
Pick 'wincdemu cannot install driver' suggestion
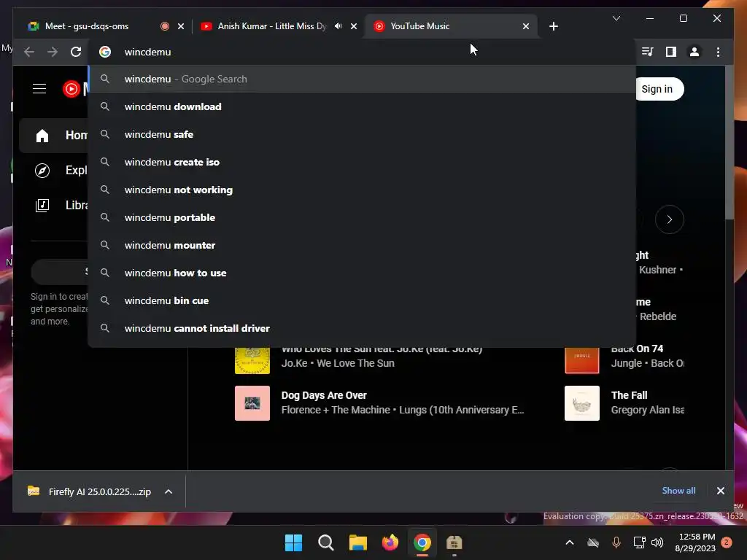tap(362, 328)
